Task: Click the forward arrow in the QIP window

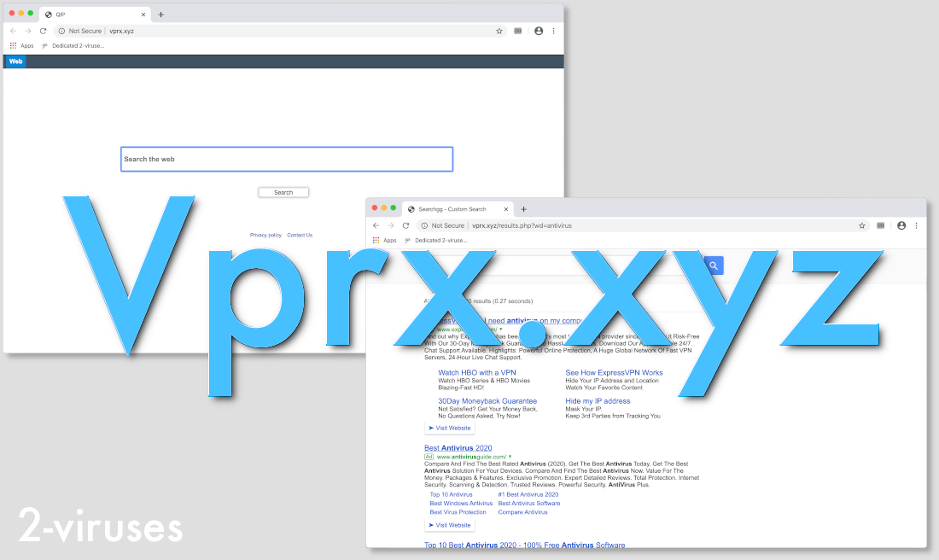Action: click(x=28, y=31)
